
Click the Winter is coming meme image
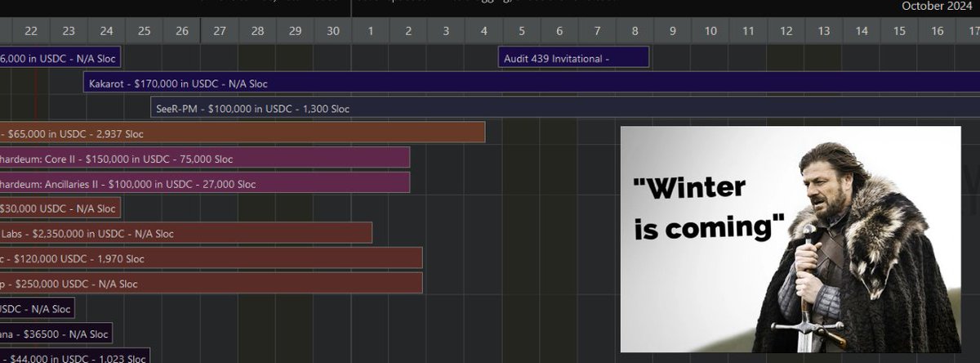(x=791, y=239)
